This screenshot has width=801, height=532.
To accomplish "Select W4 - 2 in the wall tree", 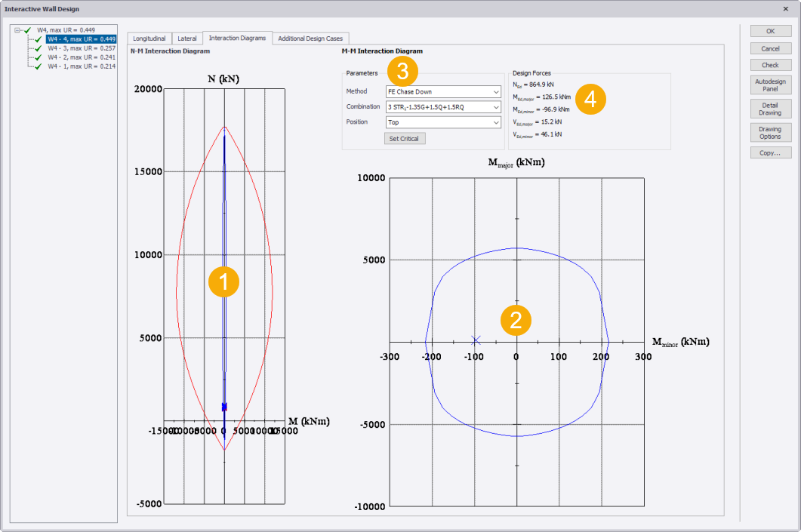I will 81,57.
